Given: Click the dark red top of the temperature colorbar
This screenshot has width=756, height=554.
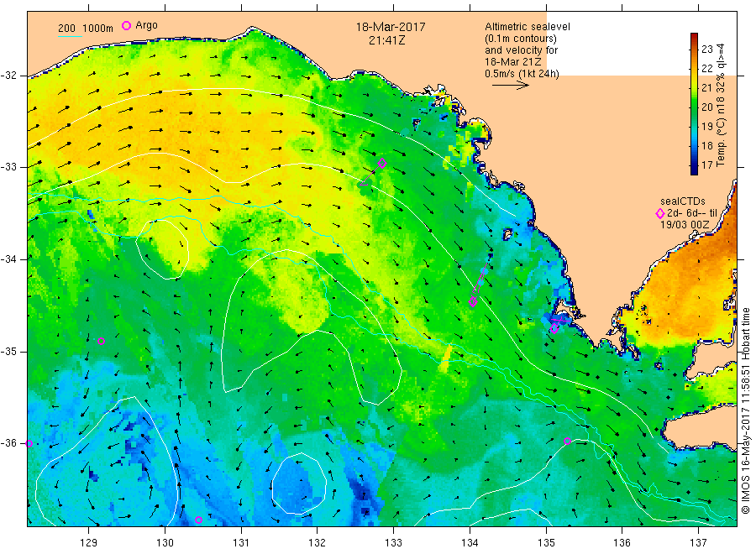Looking at the screenshot, I should [694, 37].
